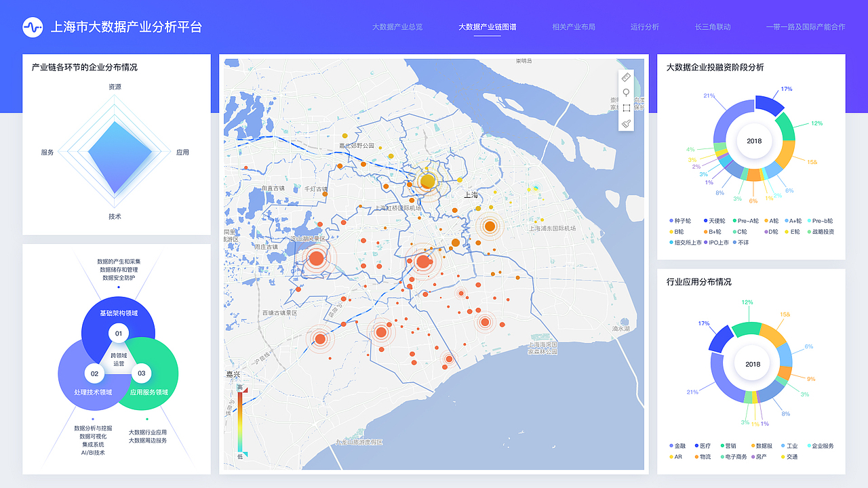868x488 pixels.
Task: Open the 大数据产业总览 tab
Action: 397,27
